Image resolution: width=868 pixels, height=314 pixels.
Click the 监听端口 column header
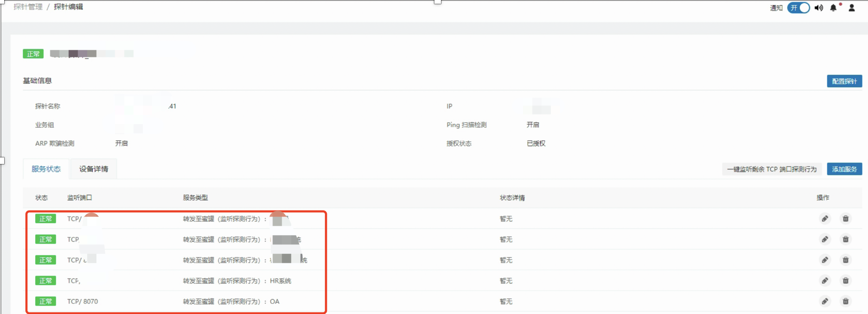(79, 198)
